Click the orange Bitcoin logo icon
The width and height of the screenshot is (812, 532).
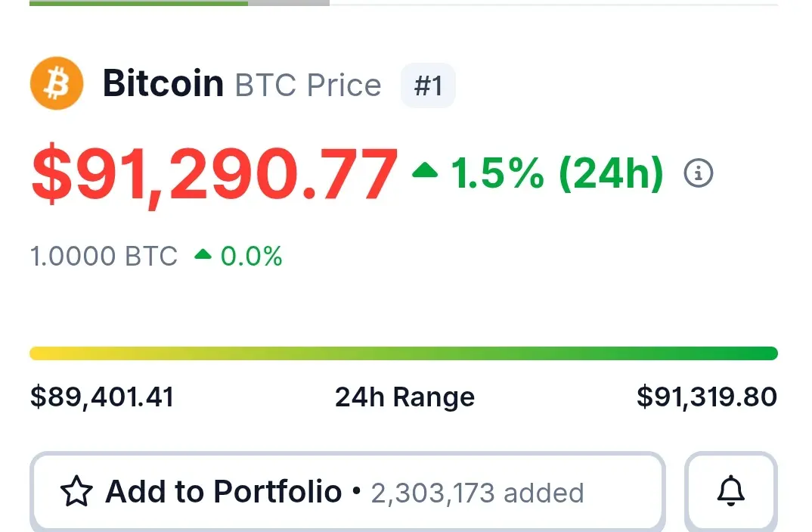click(x=57, y=83)
